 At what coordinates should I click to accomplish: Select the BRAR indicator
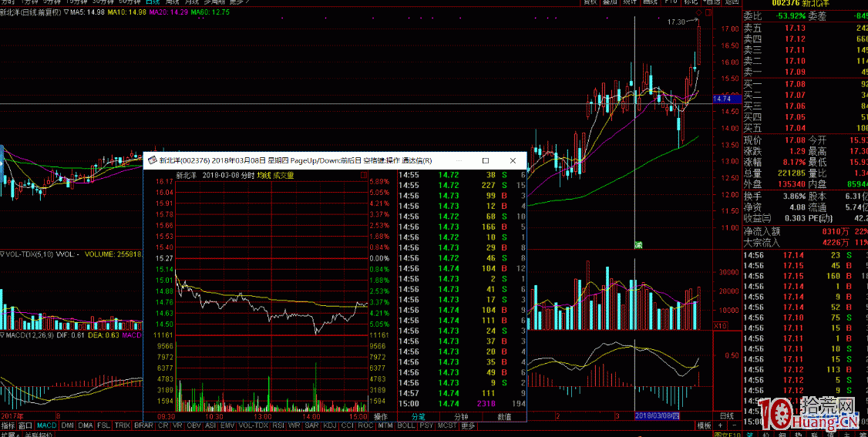144,425
